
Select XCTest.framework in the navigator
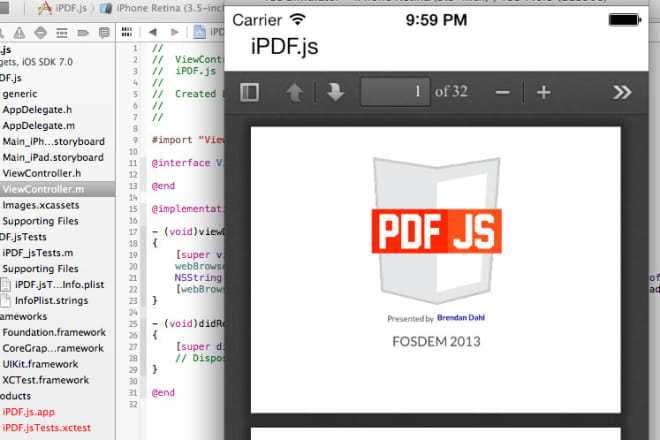[x=46, y=380]
